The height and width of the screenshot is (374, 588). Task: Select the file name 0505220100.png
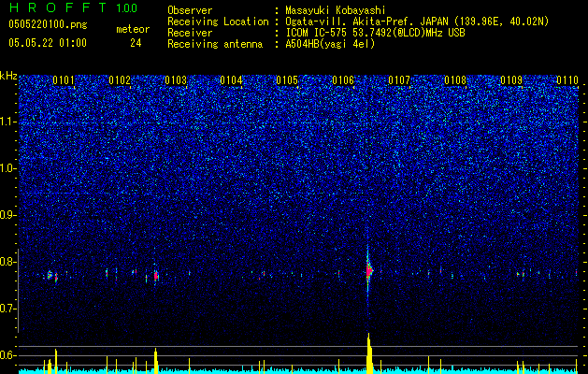[x=48, y=24]
